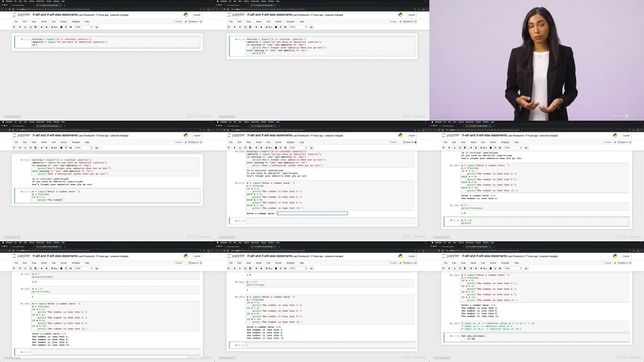Screen dimensions: 644x362
Task: Click Chrome menu bar item in abs_val frame
Action: point(438,242)
